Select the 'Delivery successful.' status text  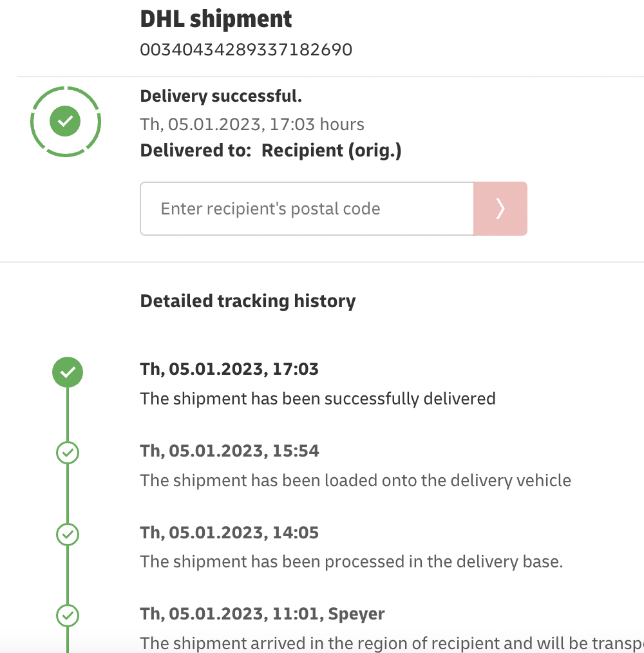point(221,97)
